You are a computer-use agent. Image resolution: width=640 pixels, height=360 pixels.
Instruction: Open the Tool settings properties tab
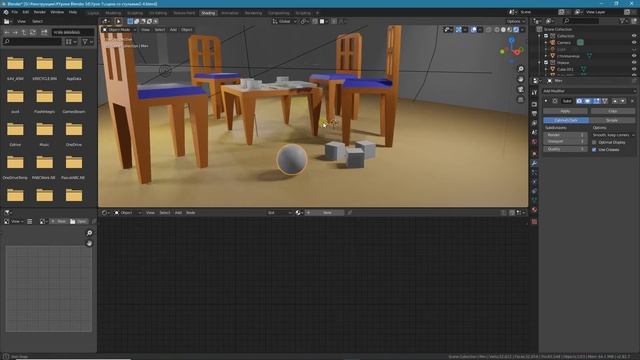tap(534, 93)
